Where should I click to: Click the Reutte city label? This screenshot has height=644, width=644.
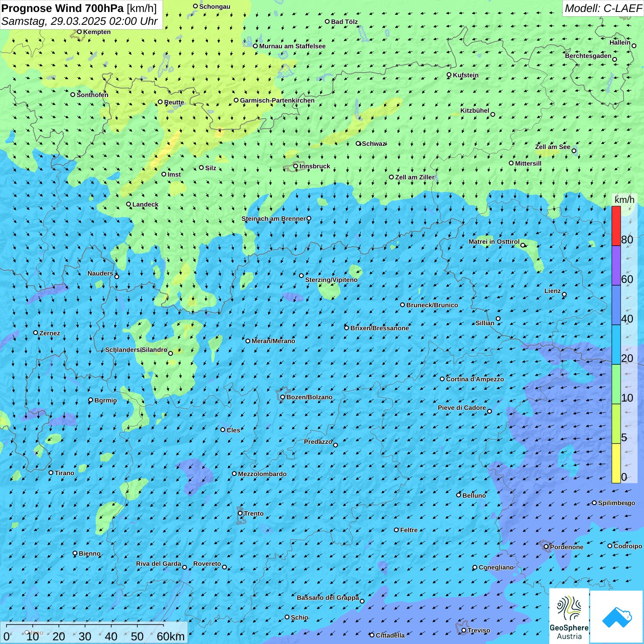point(174,102)
